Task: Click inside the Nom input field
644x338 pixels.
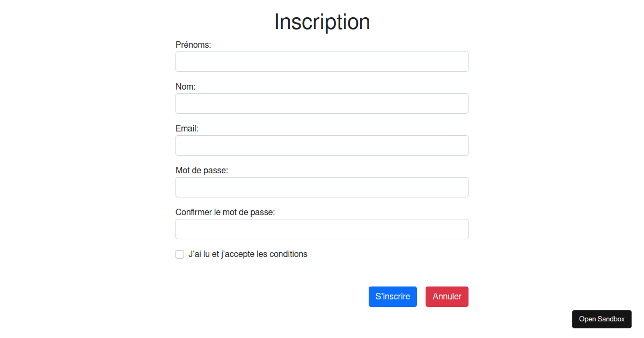Action: point(322,104)
